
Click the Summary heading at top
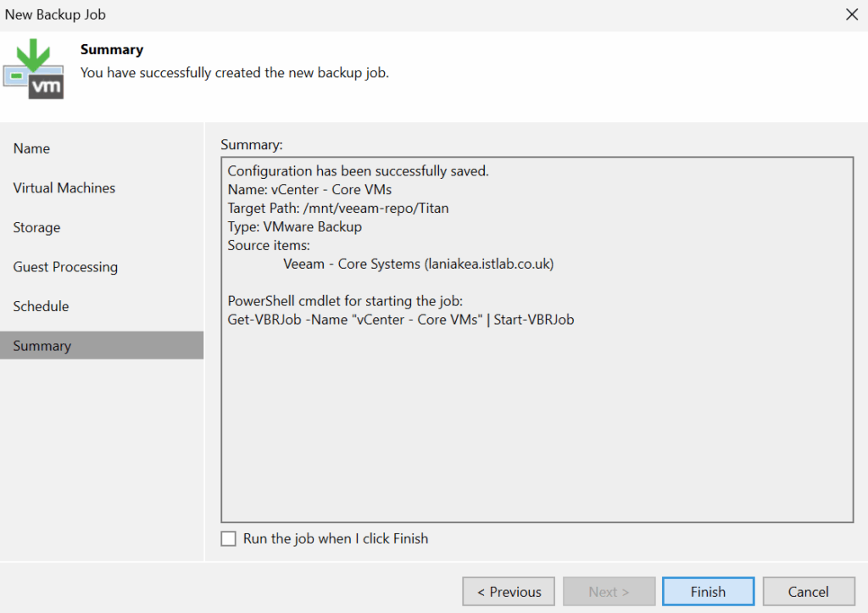click(112, 49)
